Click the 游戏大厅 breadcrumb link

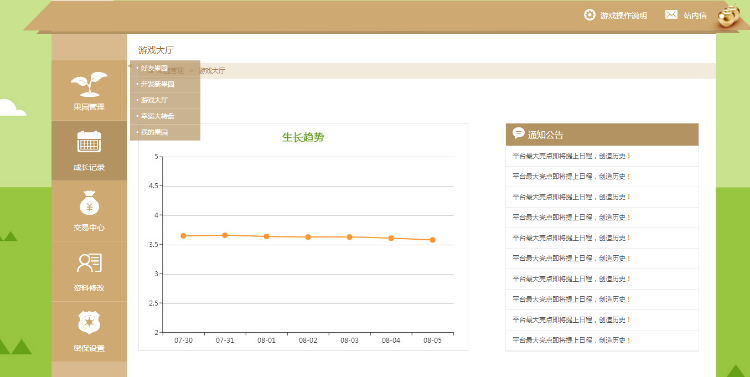pyautogui.click(x=212, y=71)
